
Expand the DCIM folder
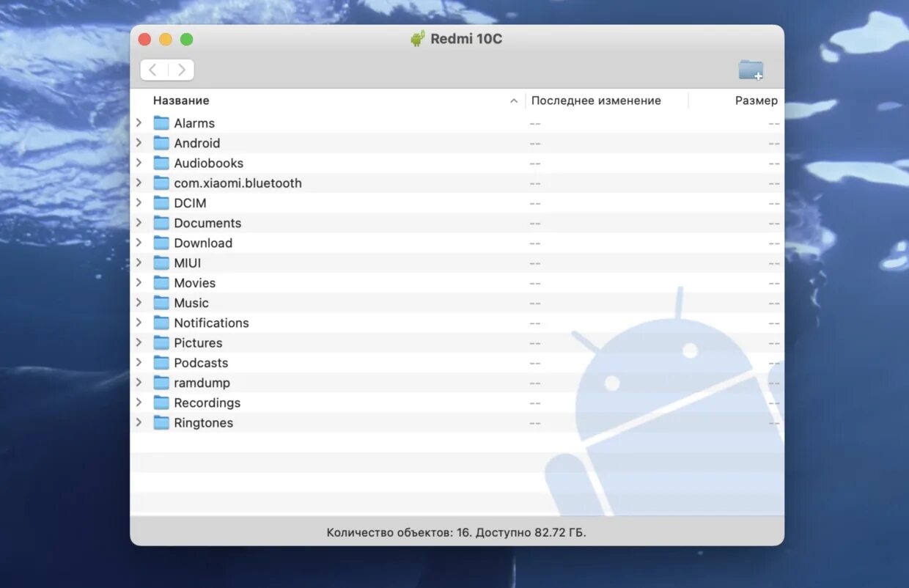click(x=139, y=202)
